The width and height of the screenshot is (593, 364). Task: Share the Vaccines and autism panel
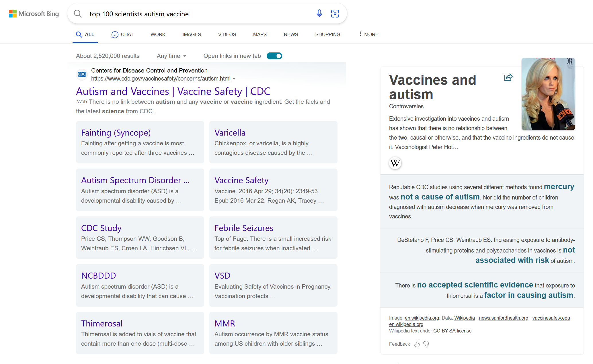click(x=508, y=77)
